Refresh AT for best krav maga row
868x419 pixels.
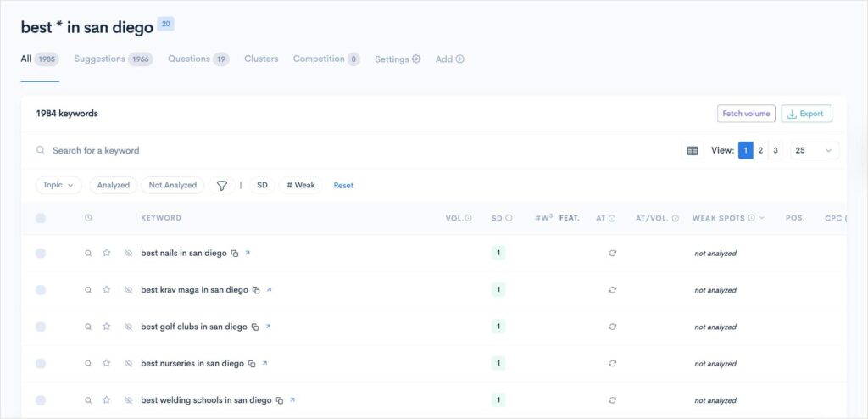tap(612, 290)
